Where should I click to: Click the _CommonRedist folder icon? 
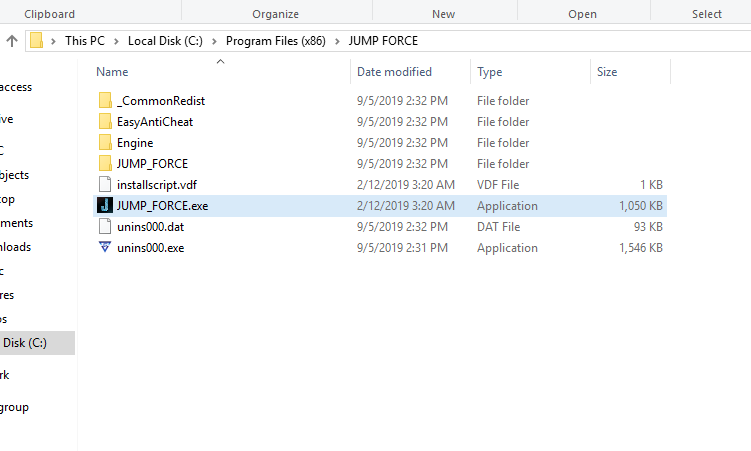105,101
